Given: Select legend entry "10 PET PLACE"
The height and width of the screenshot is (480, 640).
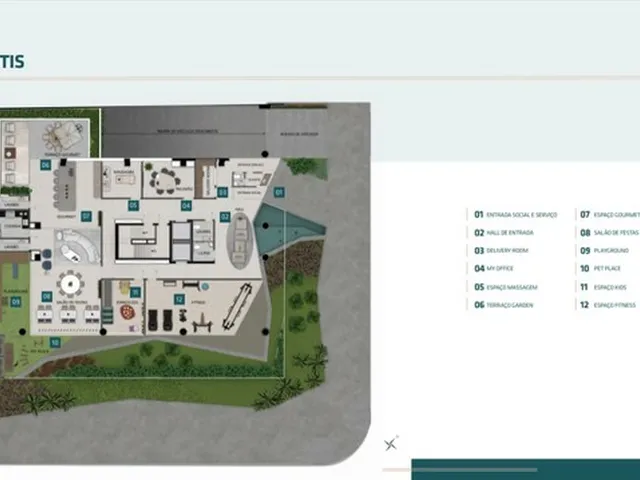Looking at the screenshot, I should click(600, 269).
